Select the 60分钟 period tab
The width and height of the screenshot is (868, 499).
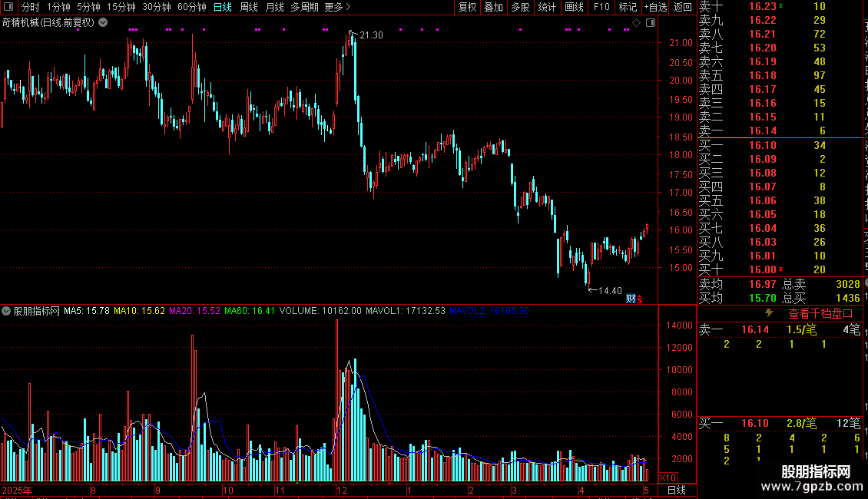(x=191, y=7)
